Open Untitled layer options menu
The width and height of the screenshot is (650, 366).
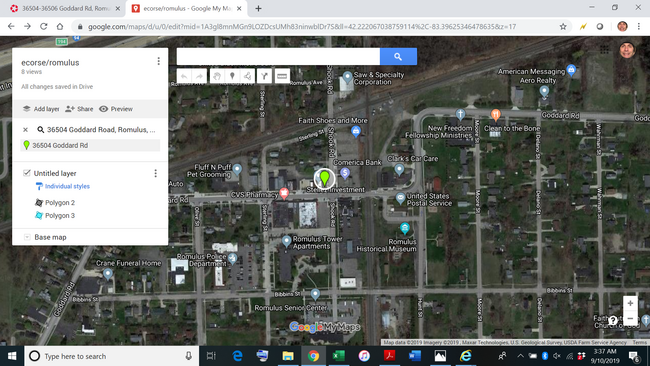click(155, 173)
